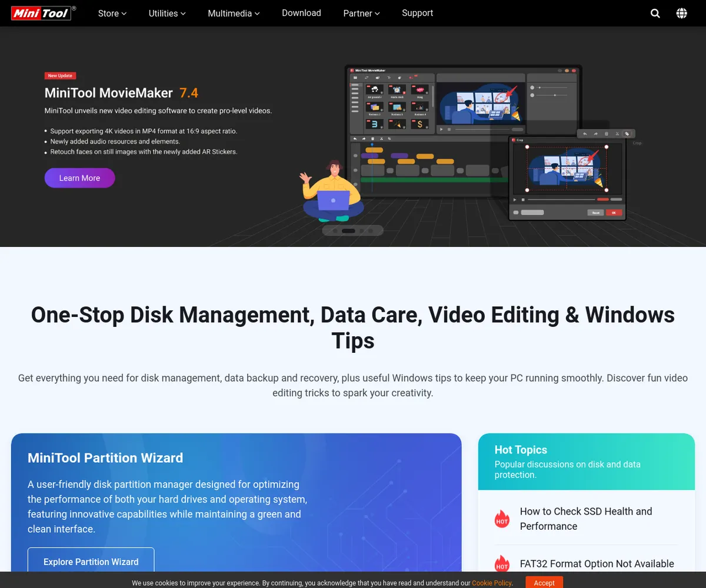
Task: Open the search magnifier icon
Action: point(655,14)
